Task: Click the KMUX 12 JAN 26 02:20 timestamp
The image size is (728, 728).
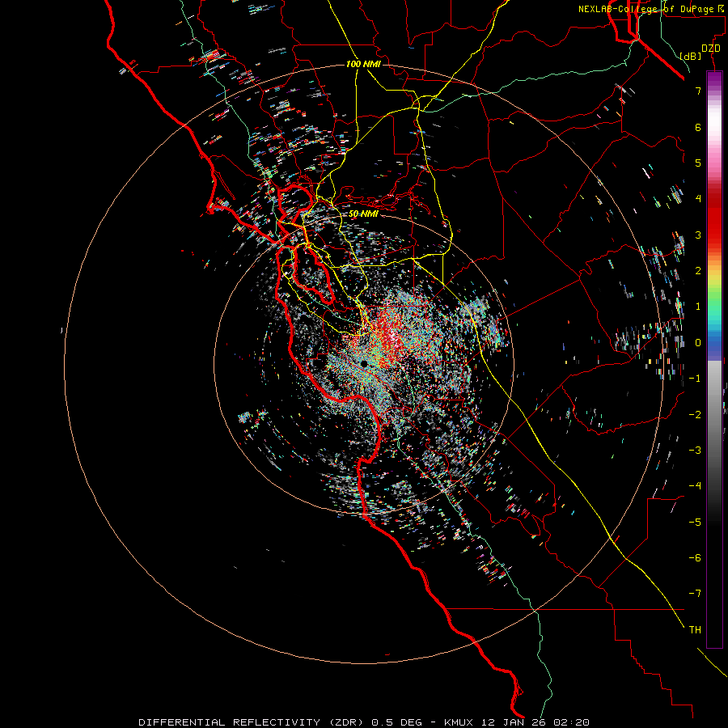Action: pos(516,722)
